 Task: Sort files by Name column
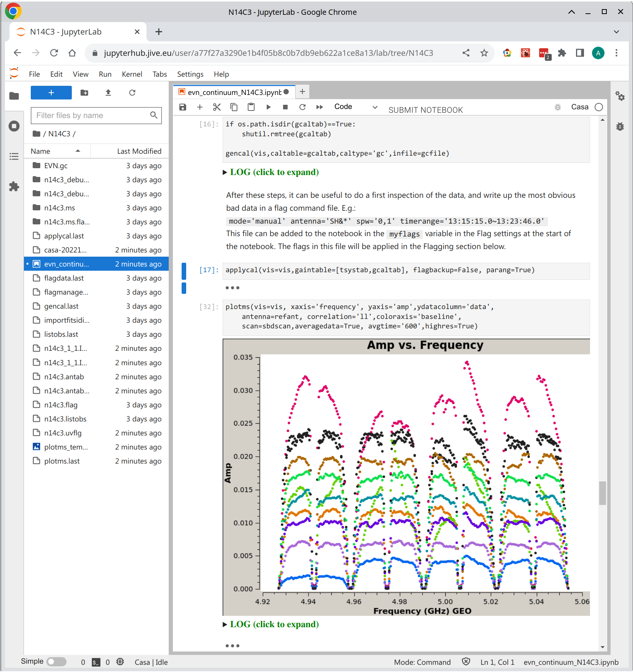57,151
